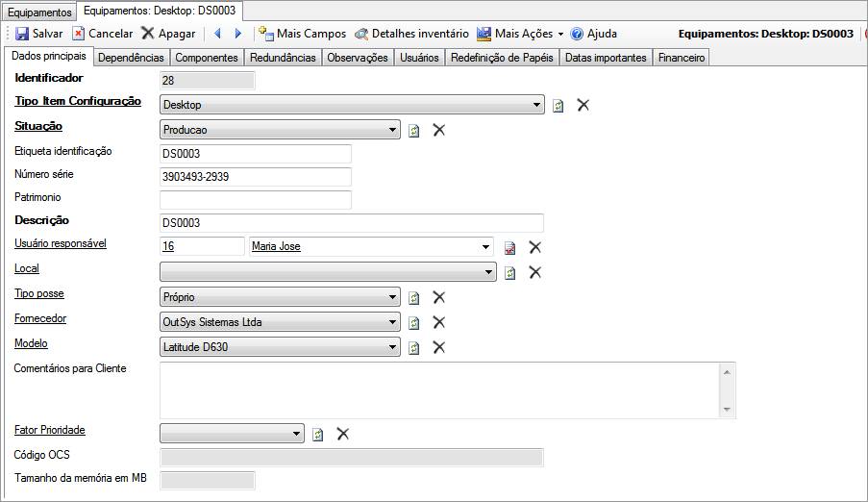Screen dimensions: 868x502
Task: Follow Fator Prioridade link label
Action: 50,430
